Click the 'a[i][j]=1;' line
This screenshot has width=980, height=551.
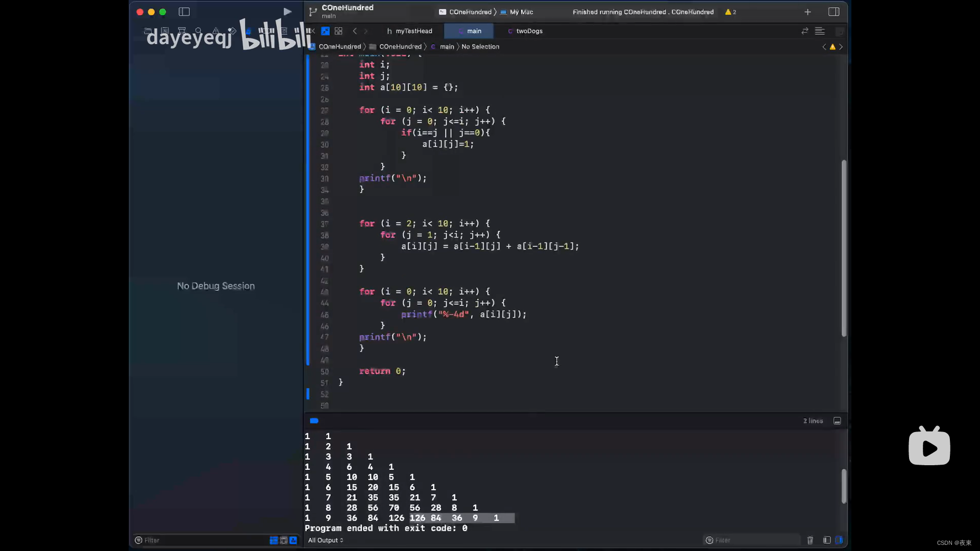448,145
